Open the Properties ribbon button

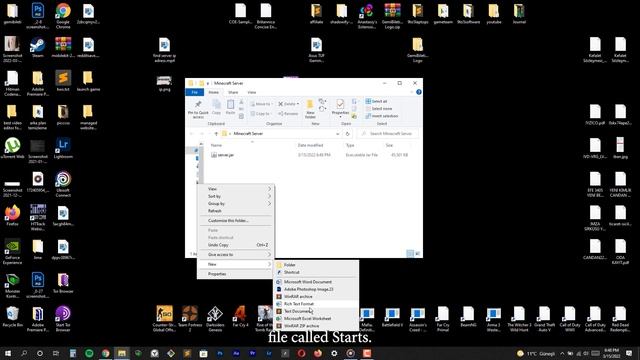click(340, 108)
